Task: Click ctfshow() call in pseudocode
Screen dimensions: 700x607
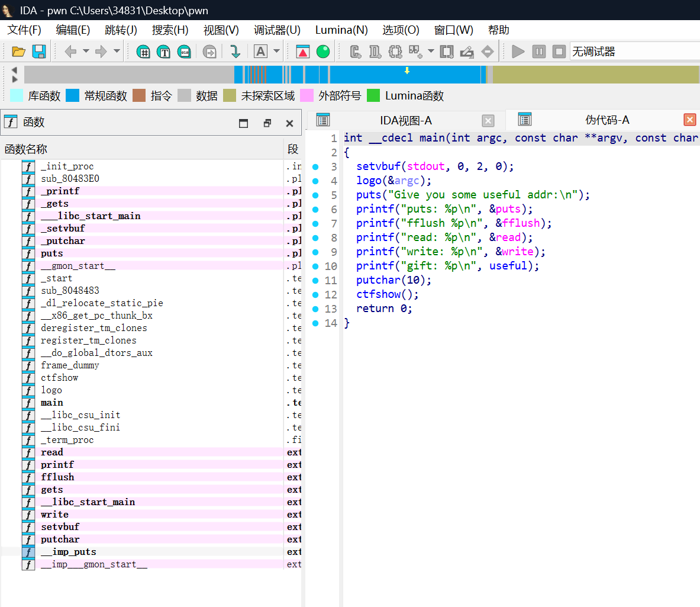Action: coord(386,294)
